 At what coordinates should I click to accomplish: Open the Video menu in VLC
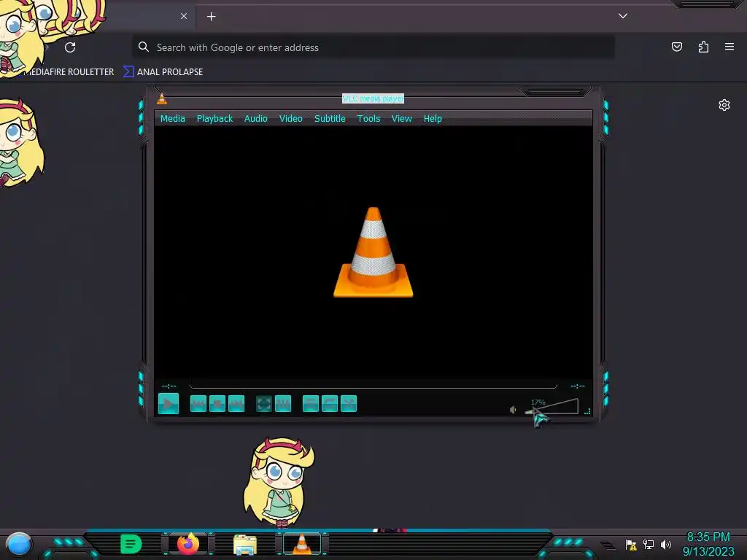pyautogui.click(x=290, y=119)
